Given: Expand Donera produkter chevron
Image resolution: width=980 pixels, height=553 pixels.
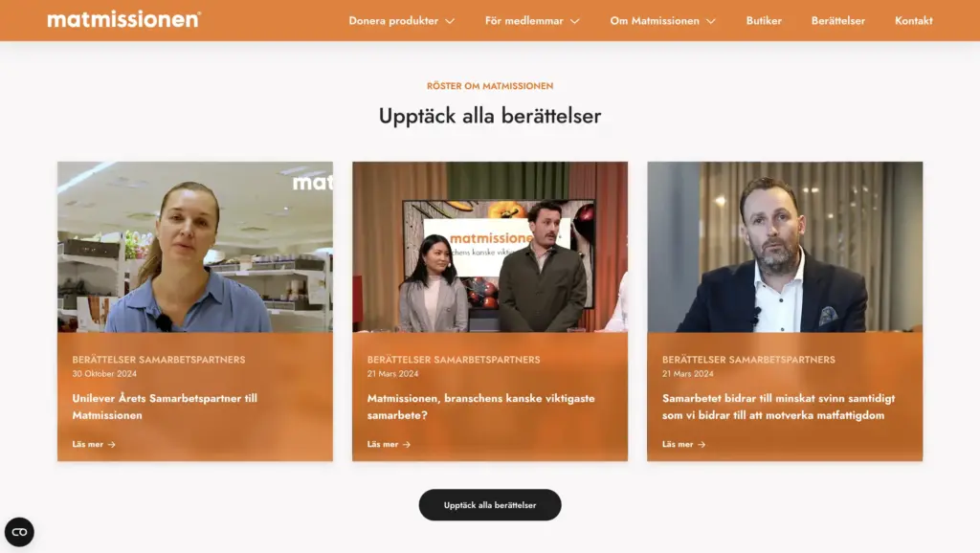Looking at the screenshot, I should coord(450,21).
